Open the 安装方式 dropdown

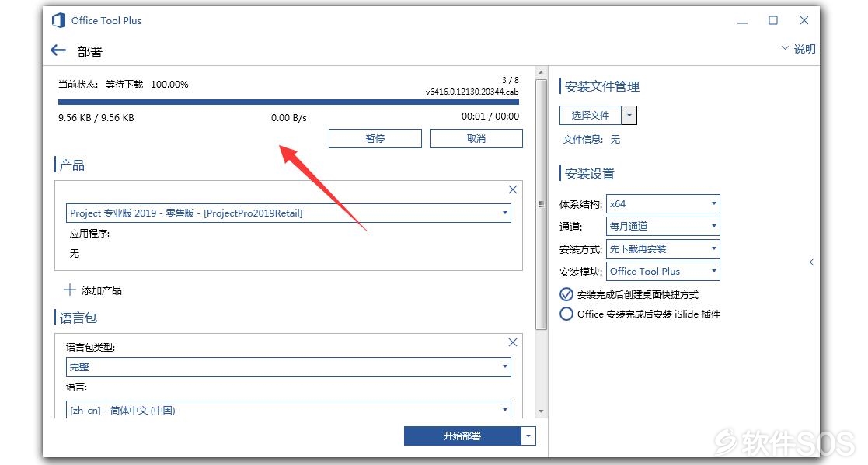point(663,249)
